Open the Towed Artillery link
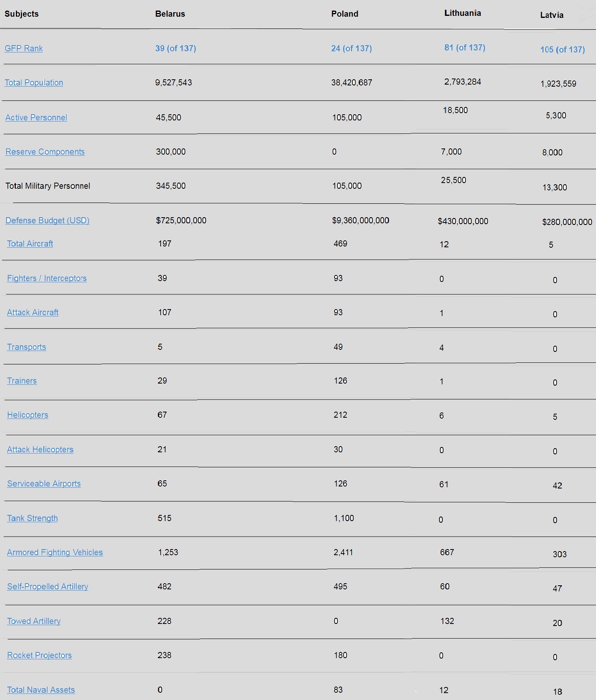The height and width of the screenshot is (700, 596). pos(34,621)
